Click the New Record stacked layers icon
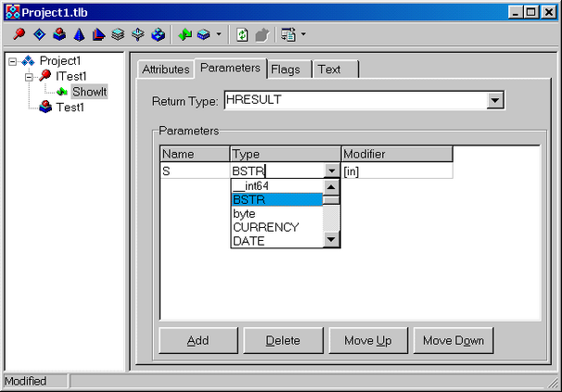Viewport: 562px width, 392px height. 118,35
